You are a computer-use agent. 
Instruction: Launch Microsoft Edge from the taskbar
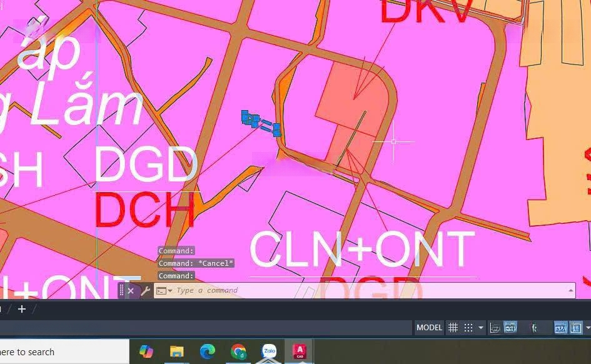[208, 351]
